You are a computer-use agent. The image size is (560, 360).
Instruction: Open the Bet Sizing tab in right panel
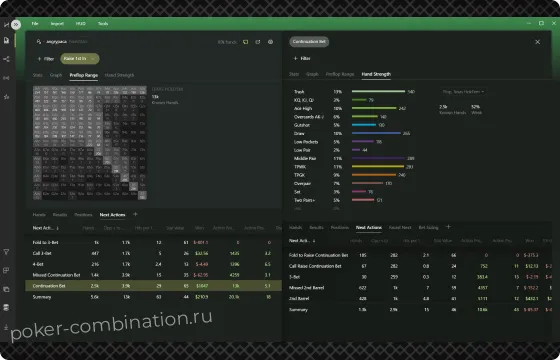coord(428,228)
